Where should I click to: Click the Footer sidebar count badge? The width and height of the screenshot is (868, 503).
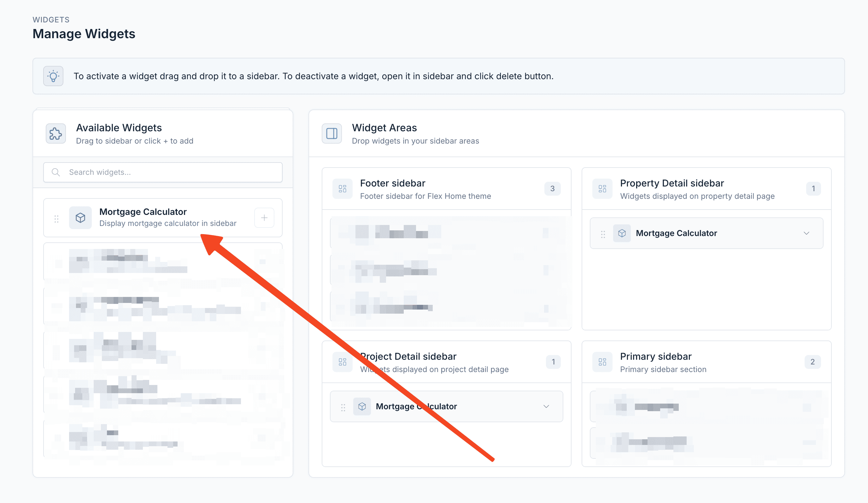553,189
